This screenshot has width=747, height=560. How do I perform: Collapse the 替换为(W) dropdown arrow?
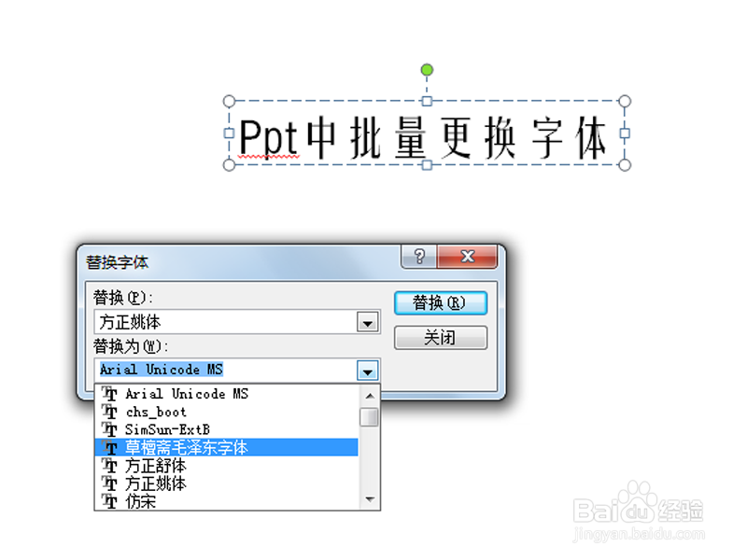point(367,371)
